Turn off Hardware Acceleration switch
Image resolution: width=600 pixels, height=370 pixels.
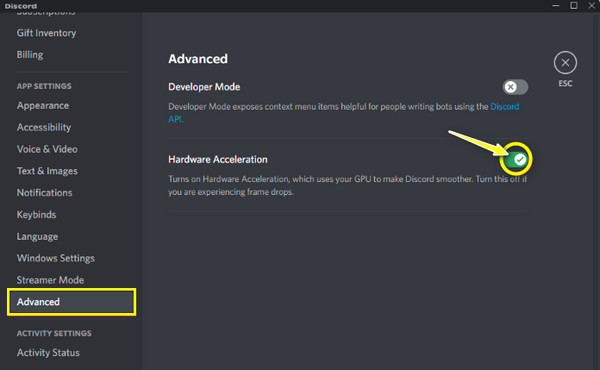pyautogui.click(x=515, y=159)
